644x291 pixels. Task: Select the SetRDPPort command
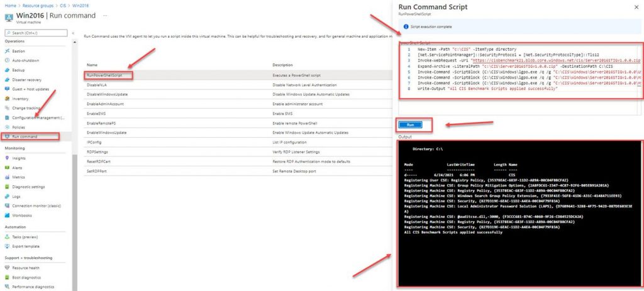[x=96, y=171]
